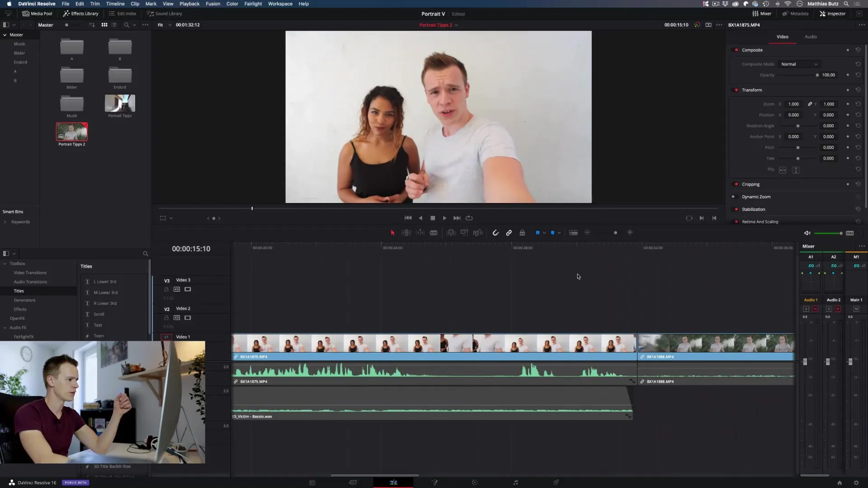Image resolution: width=868 pixels, height=488 pixels.
Task: Open the Fairlight page icon
Action: tap(515, 483)
